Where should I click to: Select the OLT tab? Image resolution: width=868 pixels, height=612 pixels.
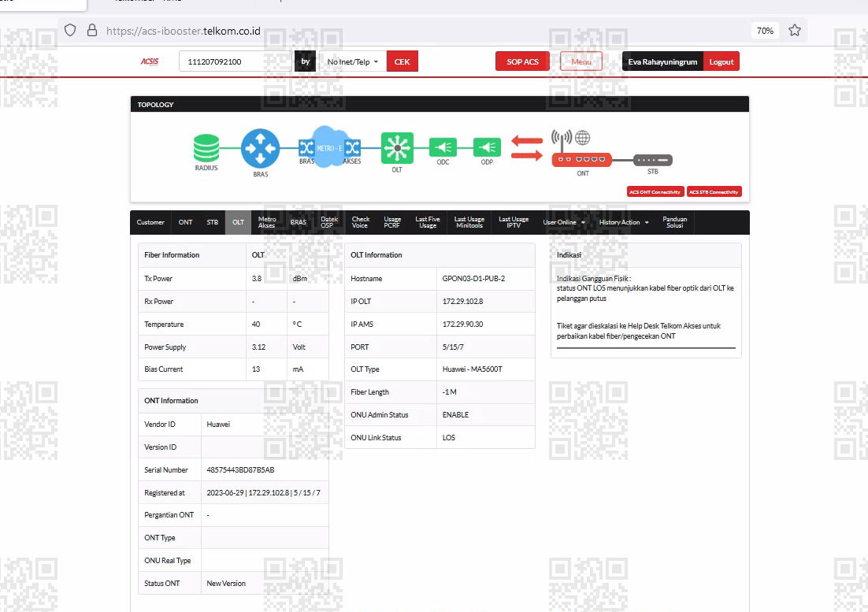pos(238,222)
